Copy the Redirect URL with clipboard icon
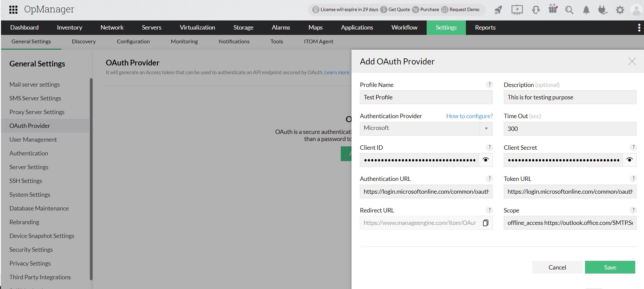Viewport: 644px width, 289px height. click(485, 223)
